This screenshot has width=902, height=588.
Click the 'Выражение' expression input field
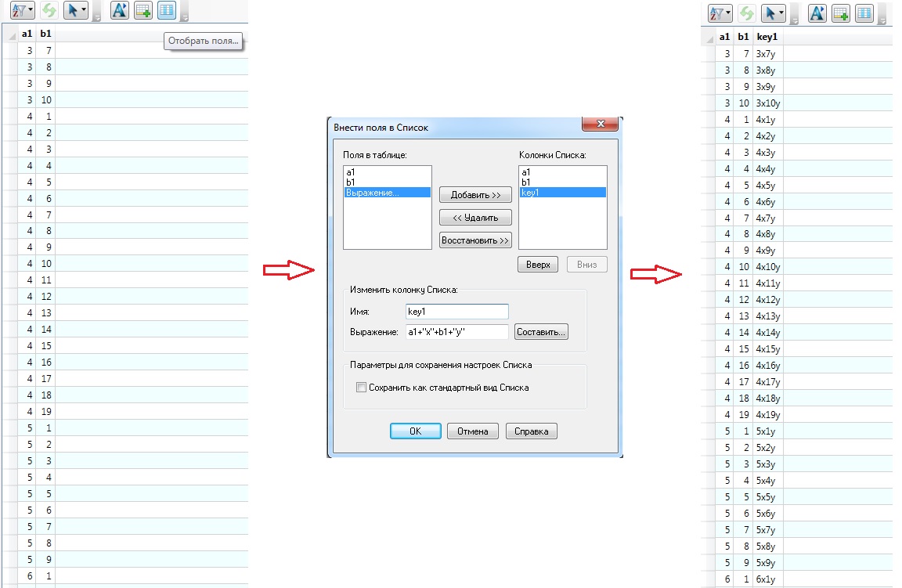[456, 332]
